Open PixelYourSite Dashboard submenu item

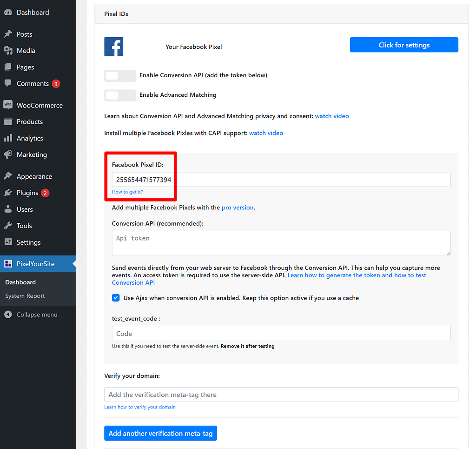pyautogui.click(x=20, y=282)
